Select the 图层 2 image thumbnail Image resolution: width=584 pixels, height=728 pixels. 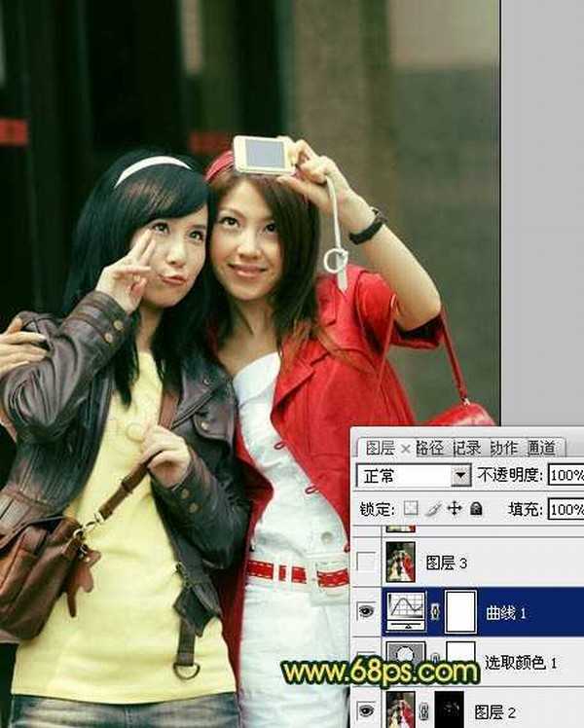tap(401, 710)
